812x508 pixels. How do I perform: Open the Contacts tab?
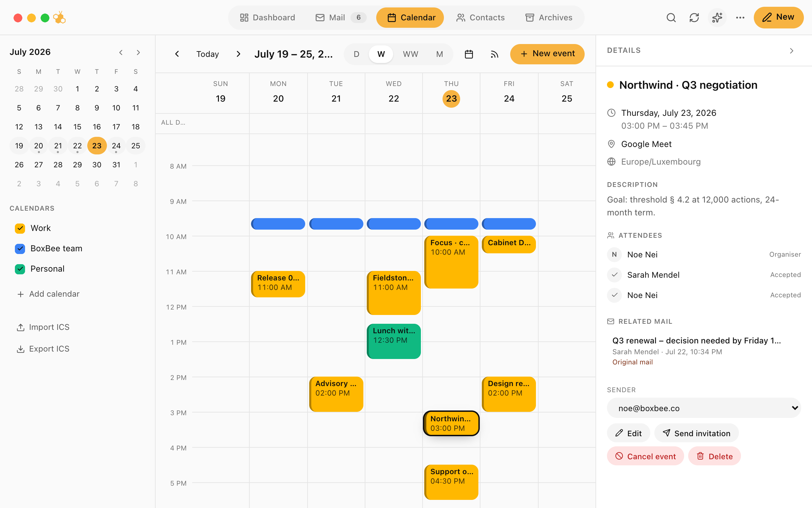(x=480, y=18)
